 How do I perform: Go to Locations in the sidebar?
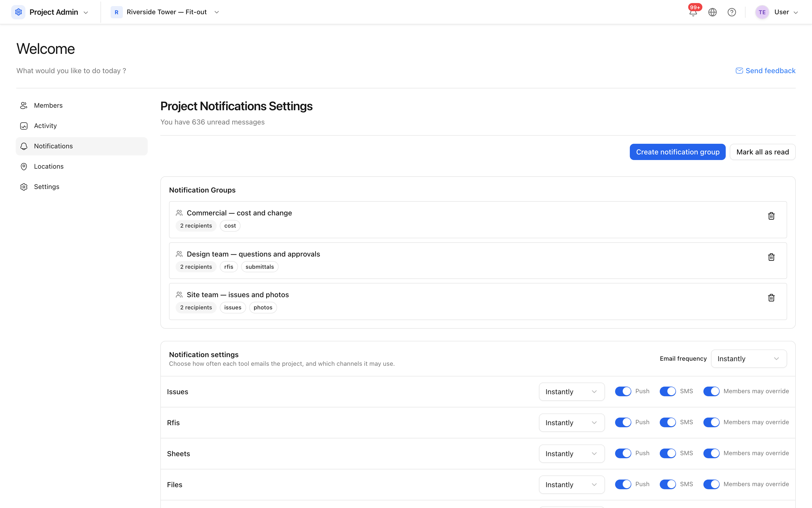(81, 167)
